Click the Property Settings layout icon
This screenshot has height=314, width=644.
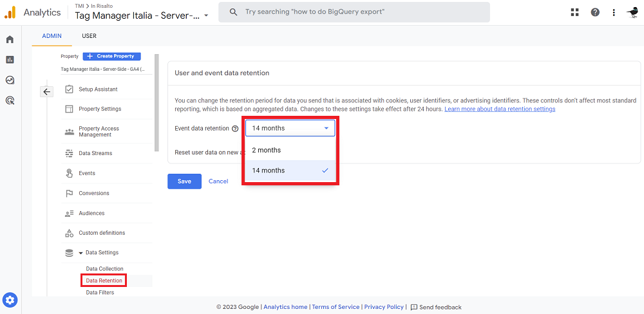click(x=69, y=109)
